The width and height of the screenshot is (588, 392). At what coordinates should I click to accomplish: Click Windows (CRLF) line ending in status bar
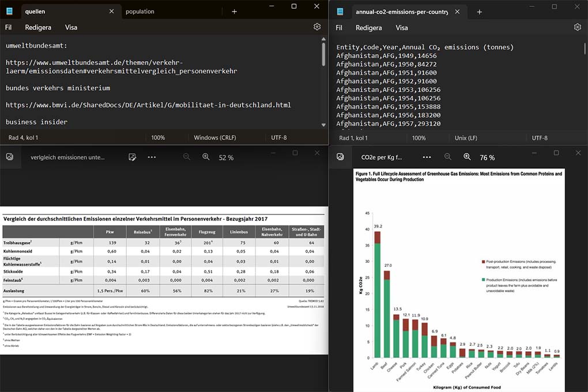[x=214, y=138]
